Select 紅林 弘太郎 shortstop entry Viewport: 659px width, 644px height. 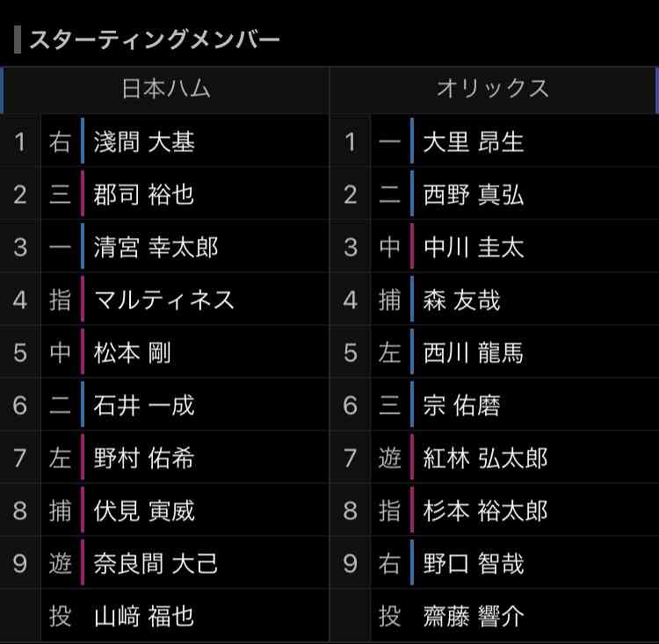[x=485, y=459]
